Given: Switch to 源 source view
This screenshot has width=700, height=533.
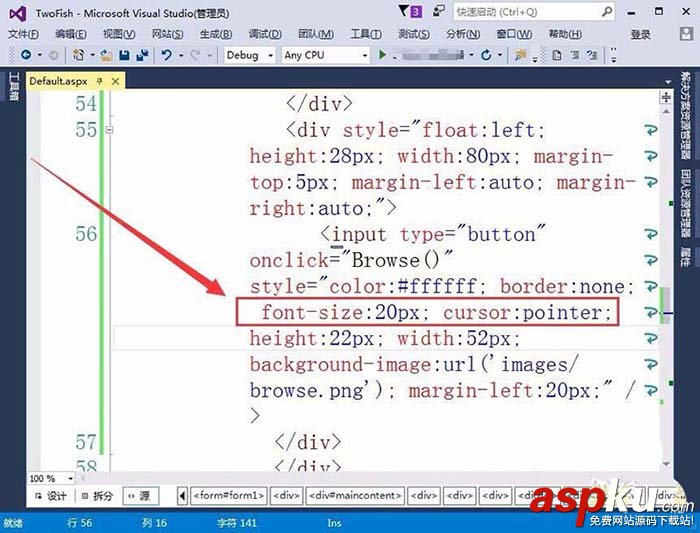Looking at the screenshot, I should 139,496.
